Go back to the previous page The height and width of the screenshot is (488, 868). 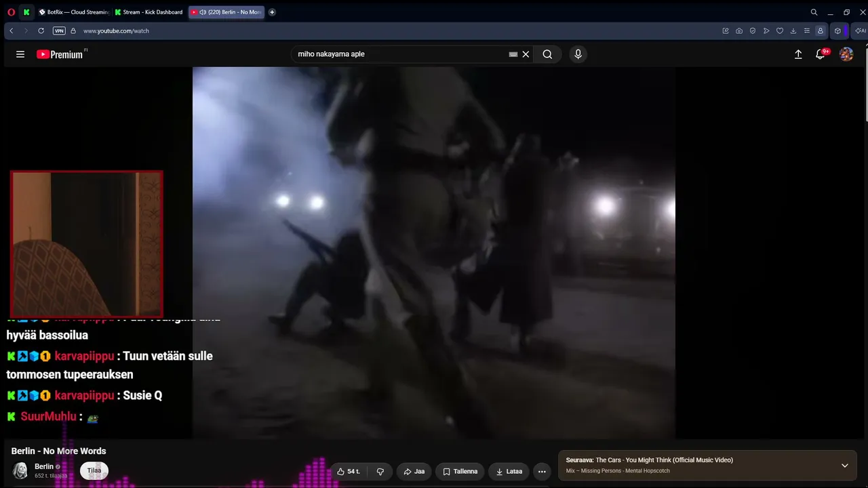click(12, 30)
